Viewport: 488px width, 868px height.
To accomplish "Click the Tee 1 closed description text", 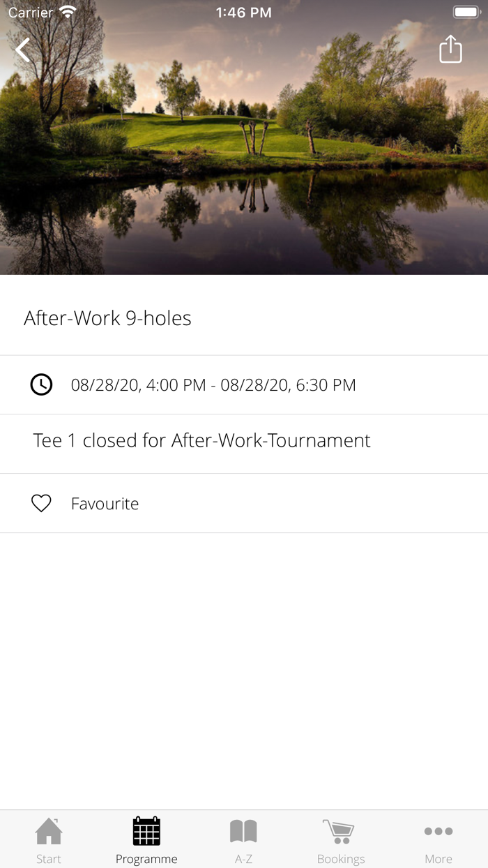I will coord(201,441).
